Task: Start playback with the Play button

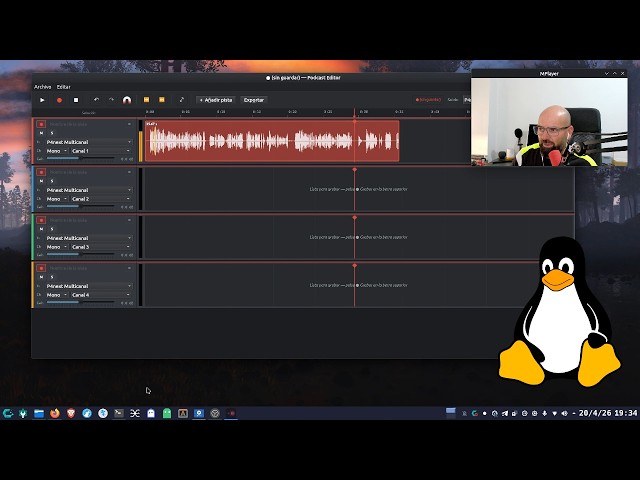Action: [x=42, y=100]
